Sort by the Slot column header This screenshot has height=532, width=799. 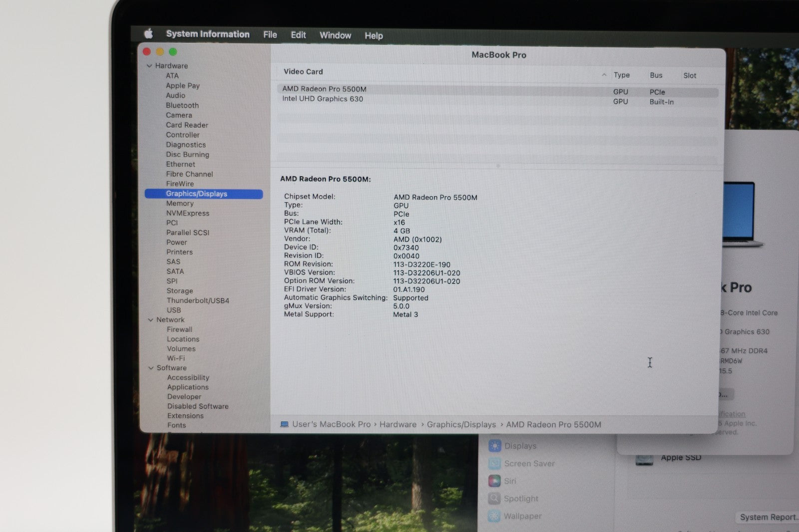click(x=690, y=76)
